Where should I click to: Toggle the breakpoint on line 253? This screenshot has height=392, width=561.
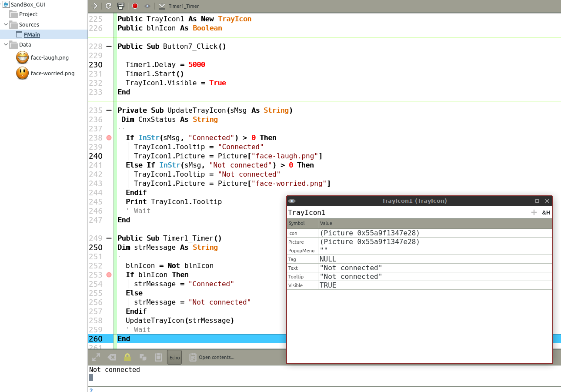[109, 275]
